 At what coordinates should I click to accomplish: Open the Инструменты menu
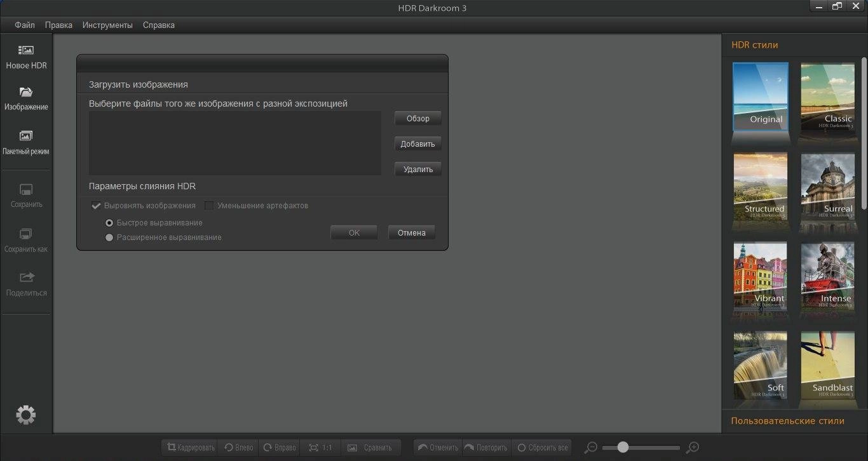107,25
